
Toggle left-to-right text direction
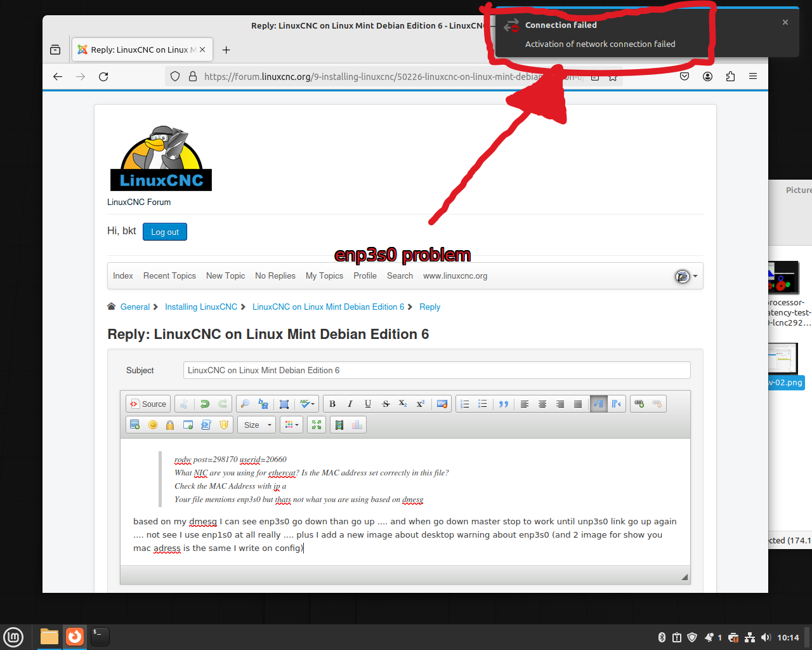(x=598, y=404)
